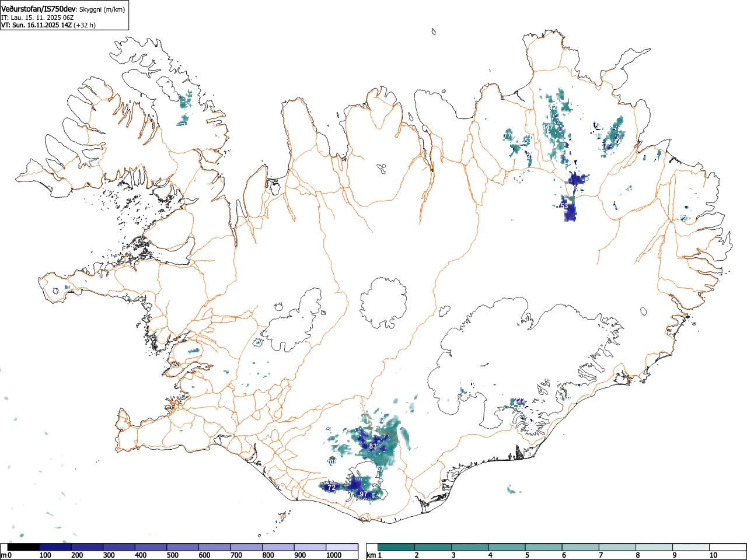Image resolution: width=747 pixels, height=560 pixels.
Task: Select the 300–400 m legend swatch
Action: coord(119,547)
